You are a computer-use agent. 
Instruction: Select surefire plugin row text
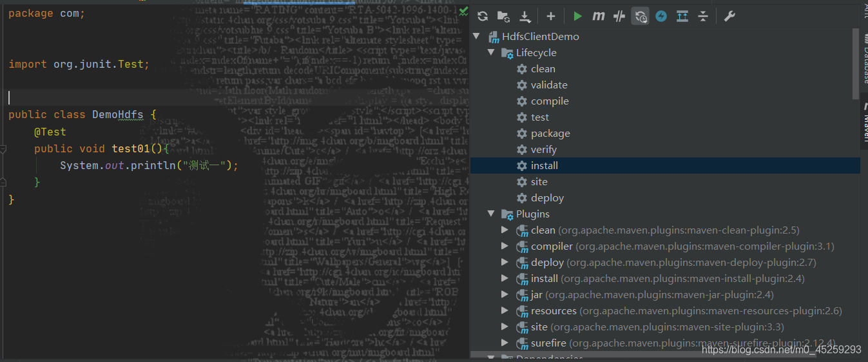[683, 343]
